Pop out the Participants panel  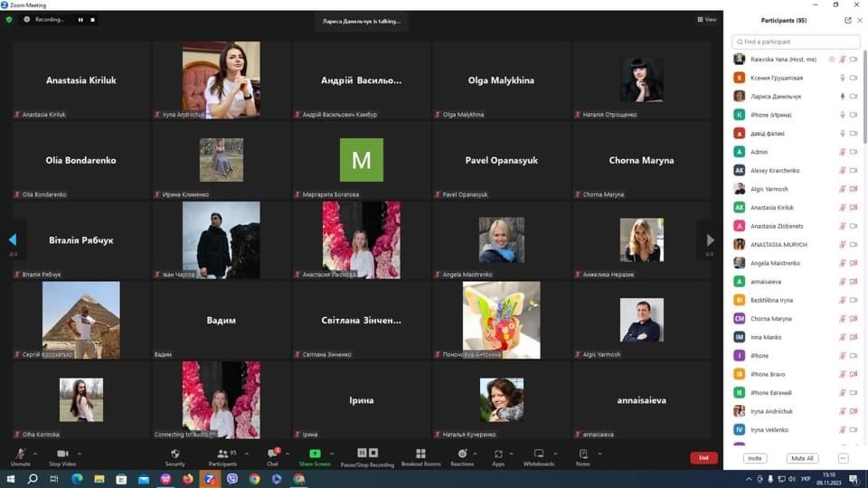[x=847, y=20]
